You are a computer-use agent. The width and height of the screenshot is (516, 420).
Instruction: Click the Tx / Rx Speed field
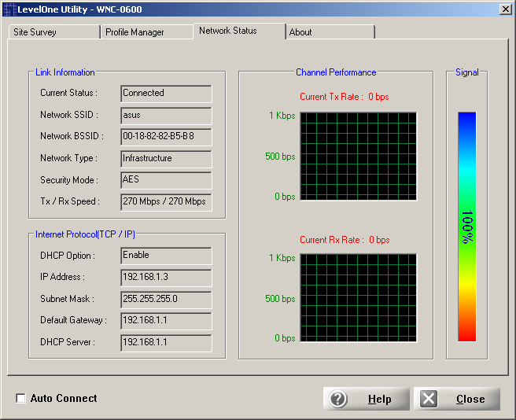point(166,202)
